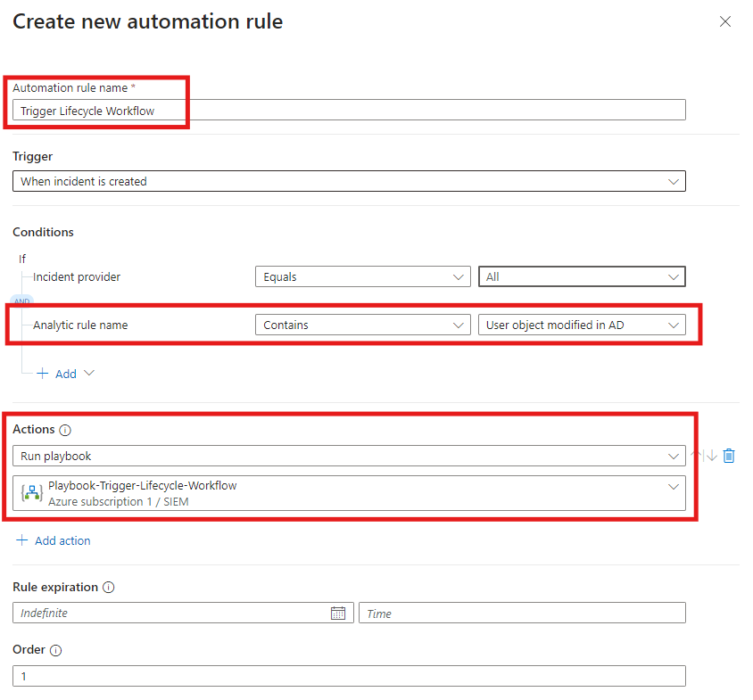
Task: Delete the Run playbook action with the trash icon
Action: coord(729,456)
